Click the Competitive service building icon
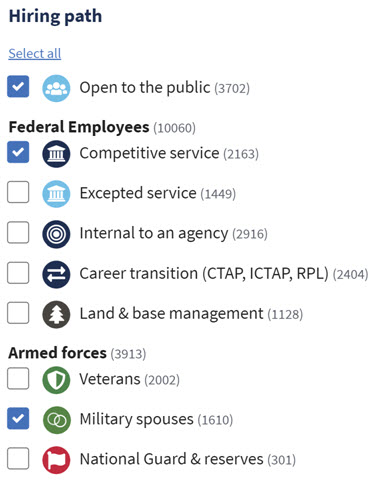 pyautogui.click(x=56, y=154)
